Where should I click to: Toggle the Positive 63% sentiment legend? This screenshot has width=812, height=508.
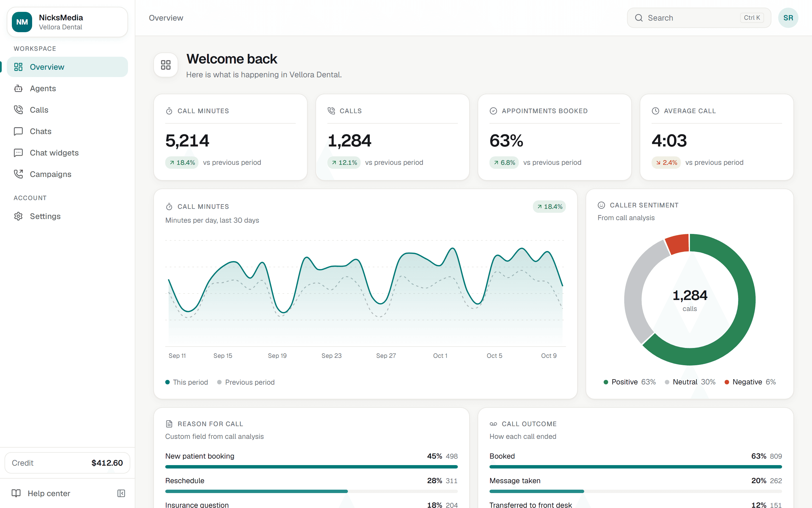point(630,382)
